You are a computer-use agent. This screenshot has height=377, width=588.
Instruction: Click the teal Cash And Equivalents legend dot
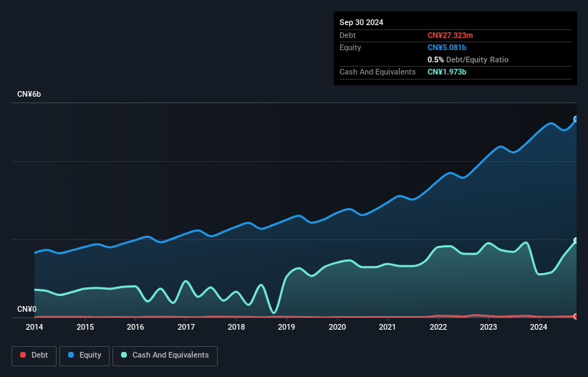point(124,355)
